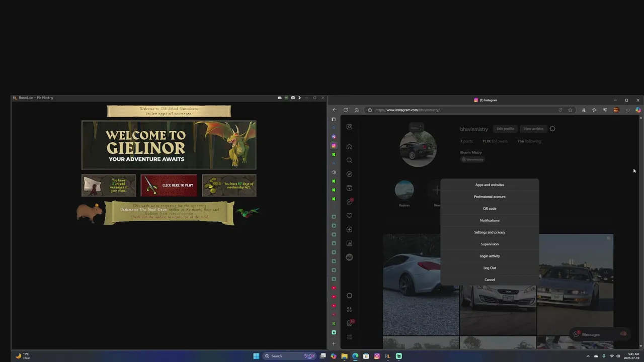644x362 pixels.
Task: Open the 11.1K followers list
Action: pyautogui.click(x=495, y=141)
